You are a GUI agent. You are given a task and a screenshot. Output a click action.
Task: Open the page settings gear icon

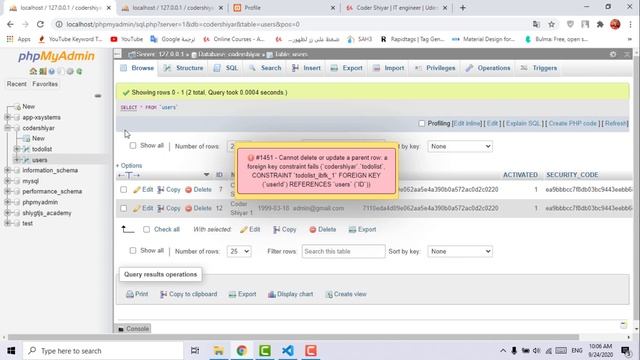point(613,54)
